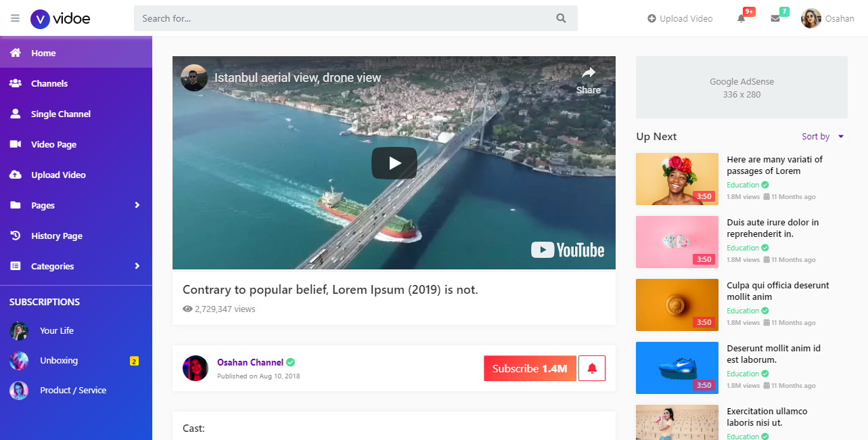Click 'Published on Aug 10, 2018' text

click(x=258, y=376)
